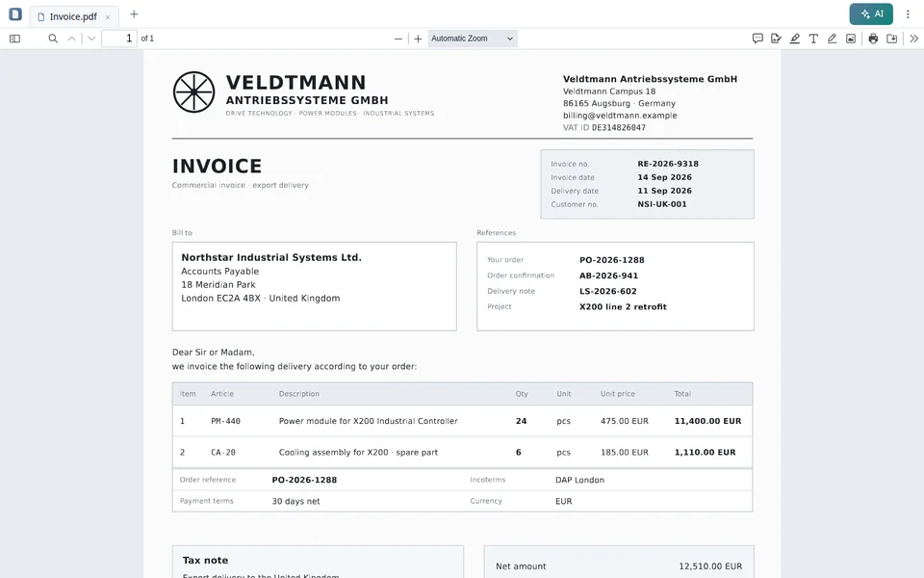Screen dimensions: 924x578
Task: Click the quantity 24 cell
Action: 521,421
